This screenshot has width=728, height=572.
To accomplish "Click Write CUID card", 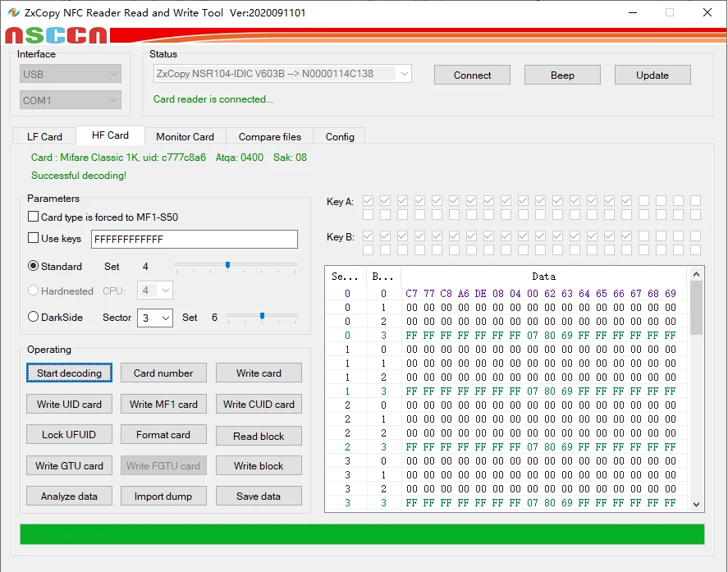I will point(259,404).
